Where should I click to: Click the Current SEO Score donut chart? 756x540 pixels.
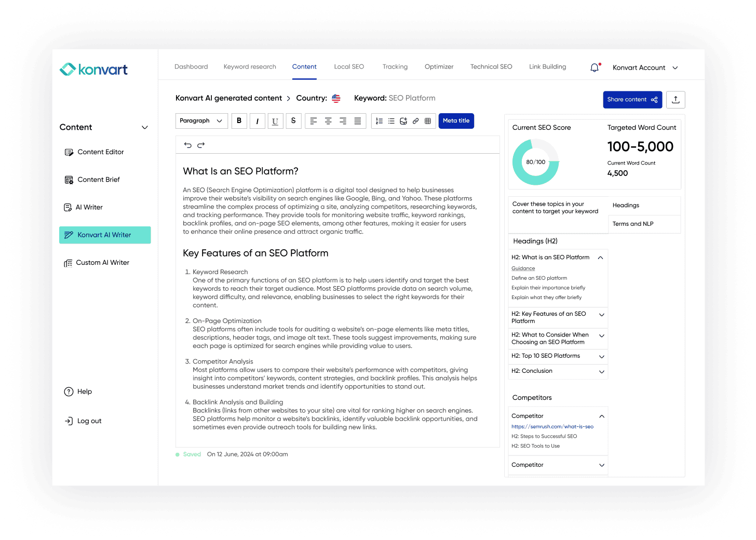click(x=535, y=161)
